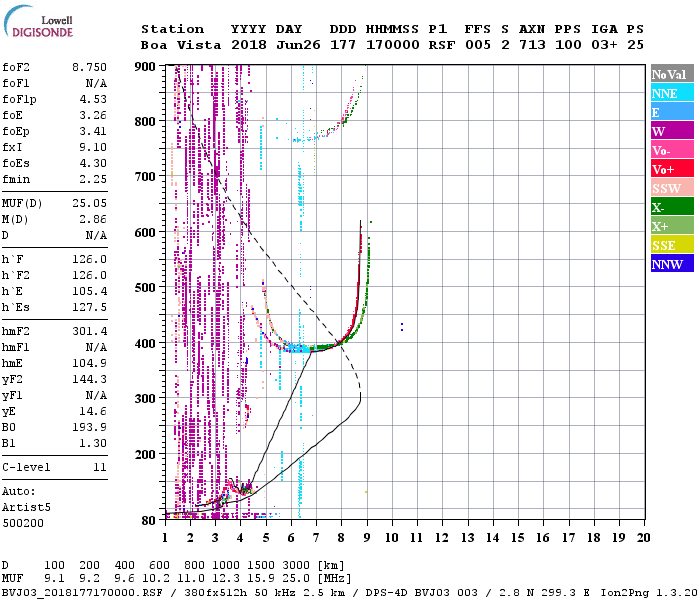The width and height of the screenshot is (700, 600).
Task: Click the 5 MHz frequency axis label
Action: coord(266,538)
